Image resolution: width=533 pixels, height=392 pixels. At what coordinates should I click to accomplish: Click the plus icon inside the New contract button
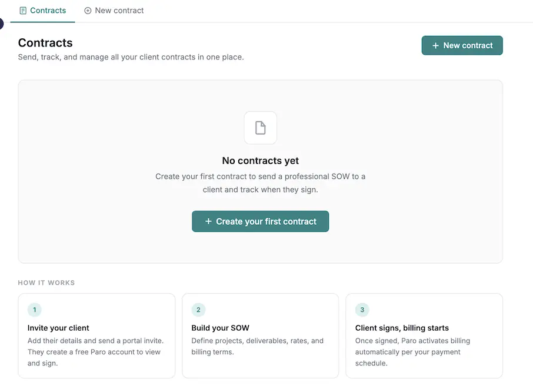point(435,45)
